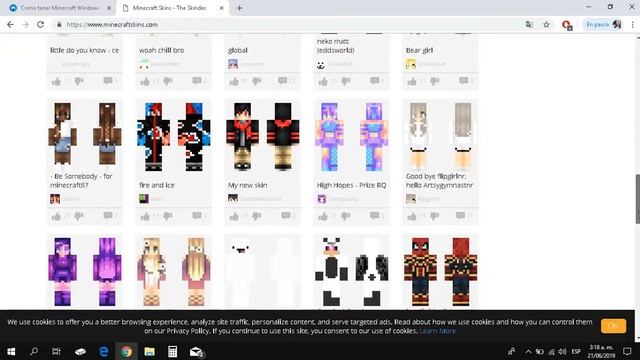Screen dimensions: 640x360
Task: Open the Windows notification center
Action: (627, 351)
